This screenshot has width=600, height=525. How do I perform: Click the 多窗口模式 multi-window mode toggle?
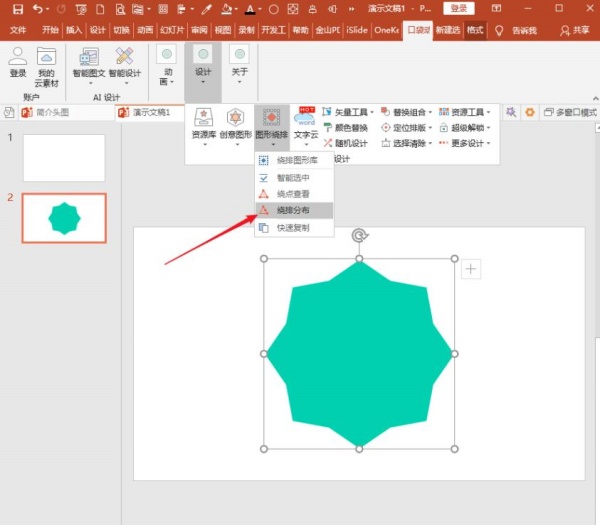569,113
